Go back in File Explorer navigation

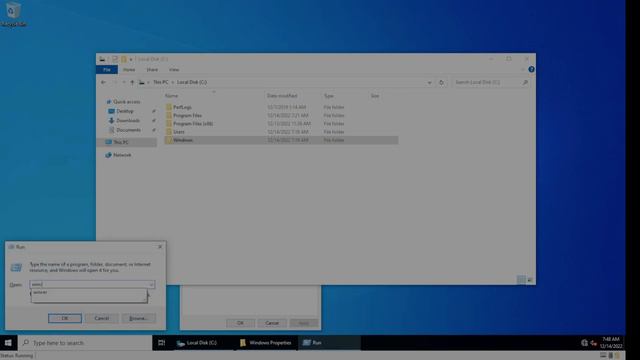click(104, 82)
